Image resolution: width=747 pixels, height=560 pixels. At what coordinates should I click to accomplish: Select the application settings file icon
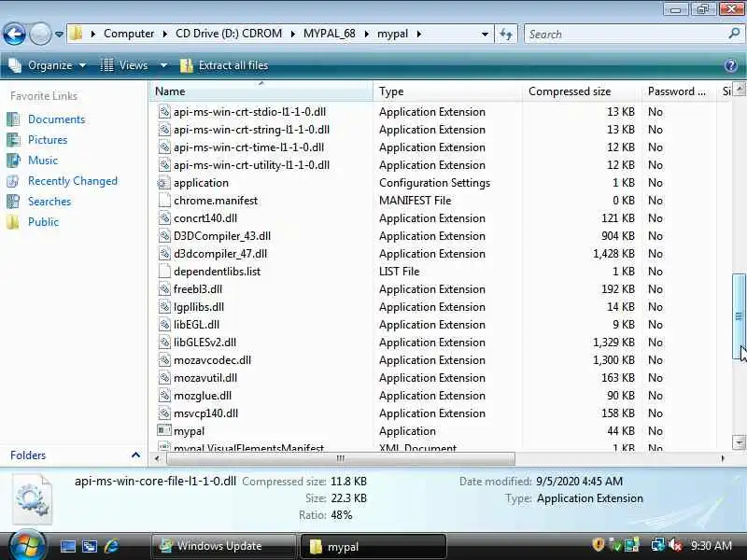(164, 183)
